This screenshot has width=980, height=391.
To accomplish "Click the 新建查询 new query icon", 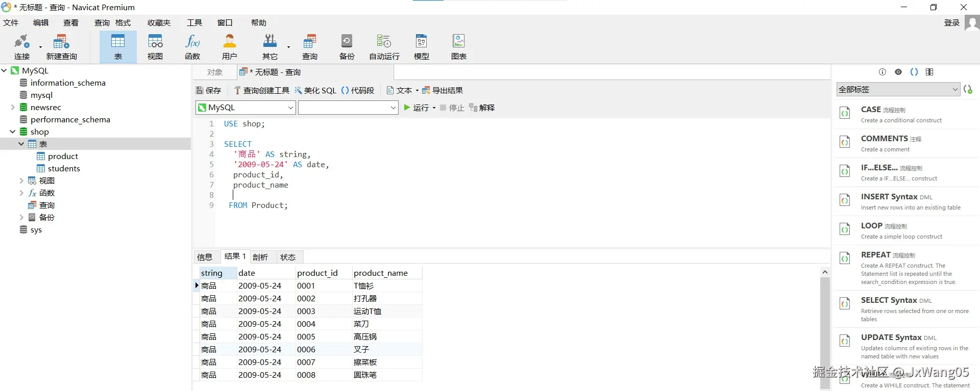I will [x=61, y=46].
